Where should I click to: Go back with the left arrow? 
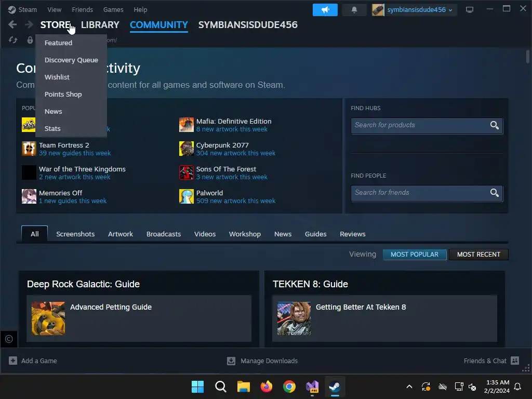(12, 25)
